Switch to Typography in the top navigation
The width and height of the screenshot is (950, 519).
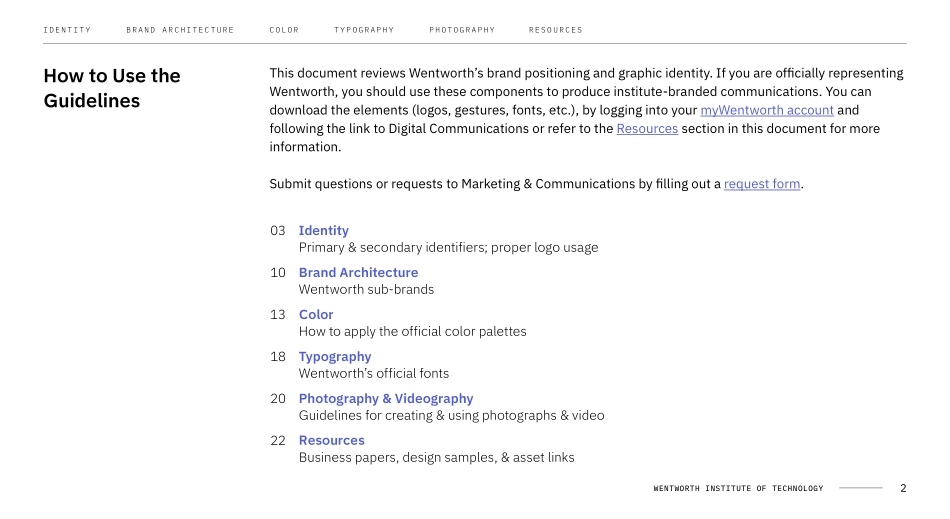coord(364,30)
